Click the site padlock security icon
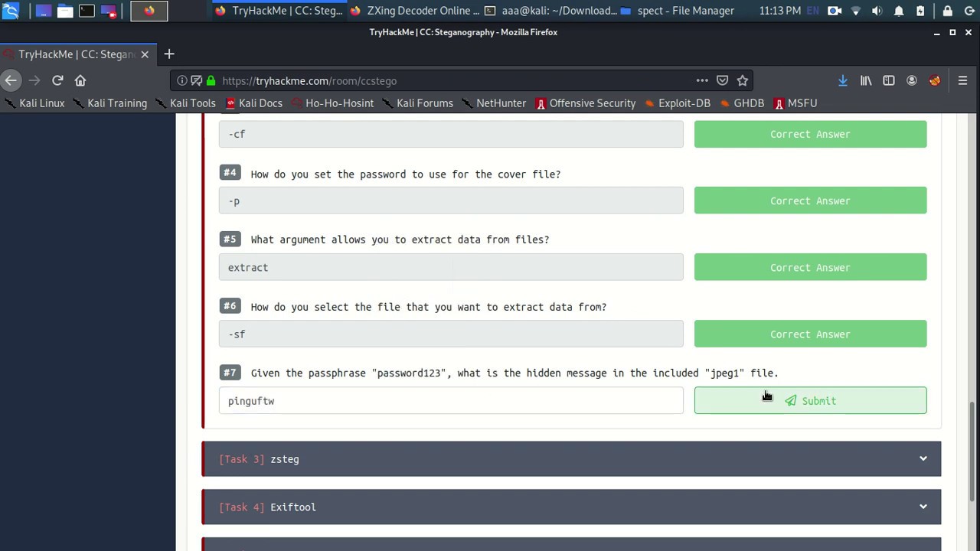Viewport: 980px width, 551px height. [x=211, y=80]
